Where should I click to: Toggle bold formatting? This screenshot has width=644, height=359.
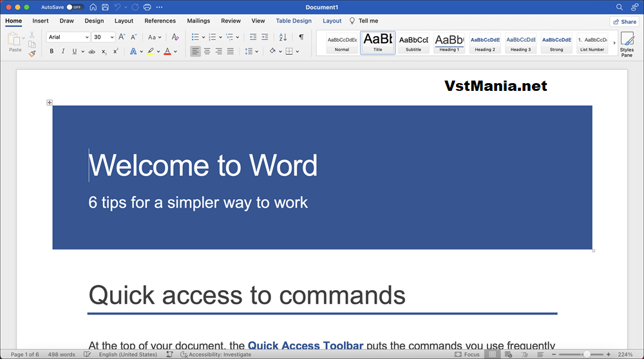pos(52,52)
